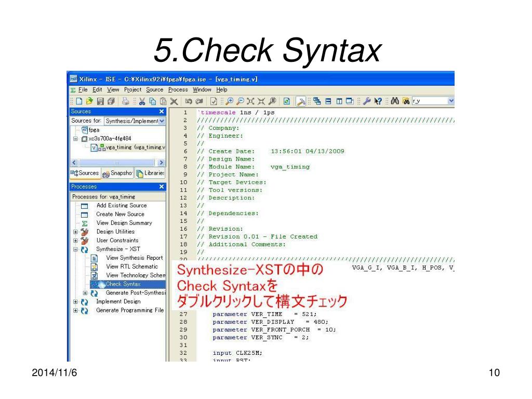Expand the Design Utilities node

(75, 232)
